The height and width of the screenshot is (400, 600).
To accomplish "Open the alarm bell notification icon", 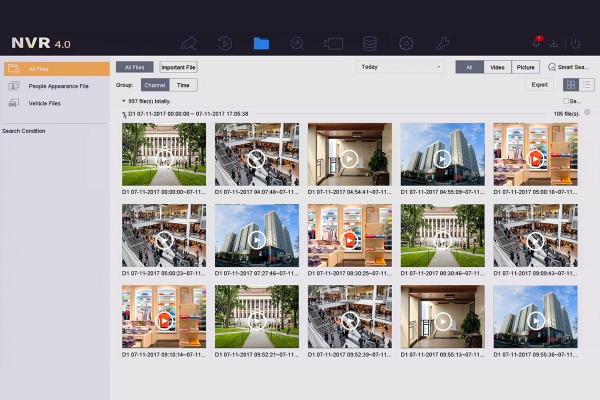I will [537, 42].
